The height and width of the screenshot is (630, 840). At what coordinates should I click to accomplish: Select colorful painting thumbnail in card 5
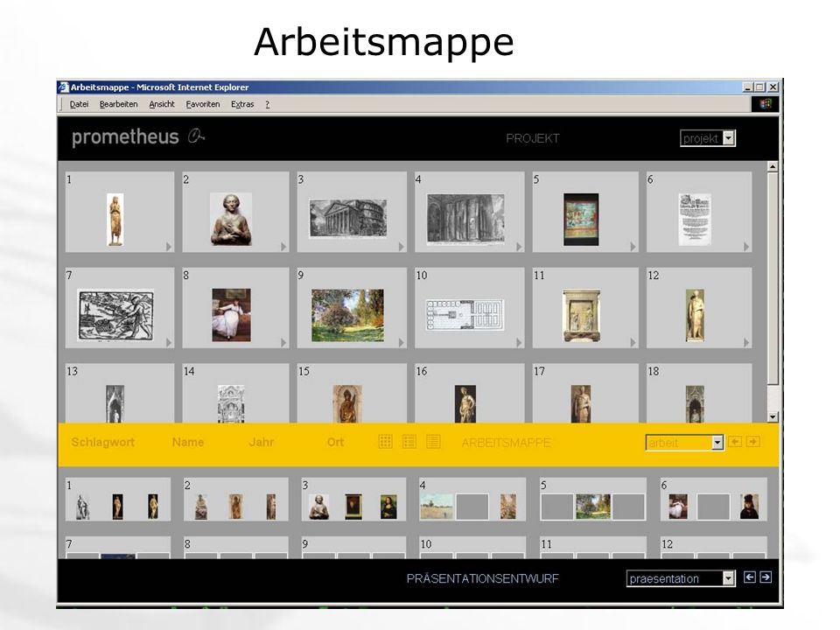(x=581, y=220)
